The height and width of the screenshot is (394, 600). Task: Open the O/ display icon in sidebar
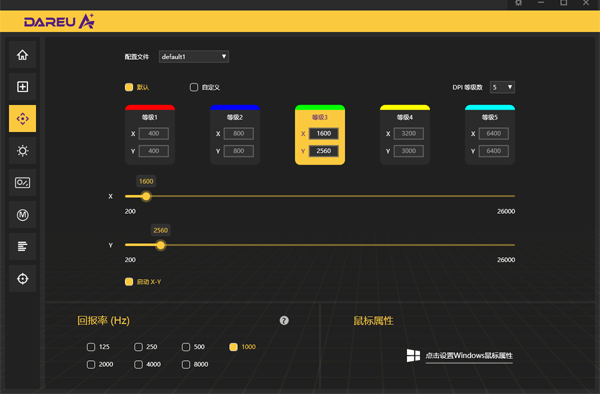(23, 182)
